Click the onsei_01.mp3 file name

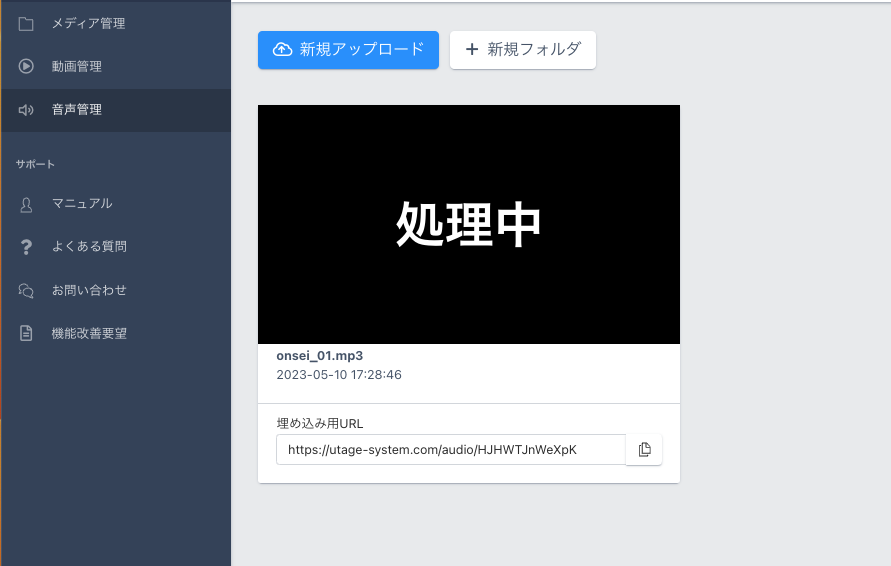point(319,356)
